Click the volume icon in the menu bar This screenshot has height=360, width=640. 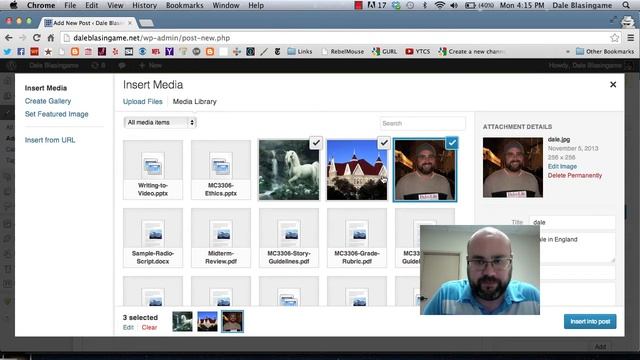coord(454,5)
